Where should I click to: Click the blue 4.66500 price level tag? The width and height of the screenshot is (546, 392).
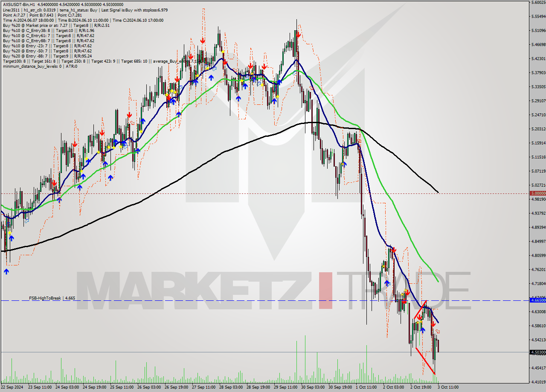(x=537, y=300)
